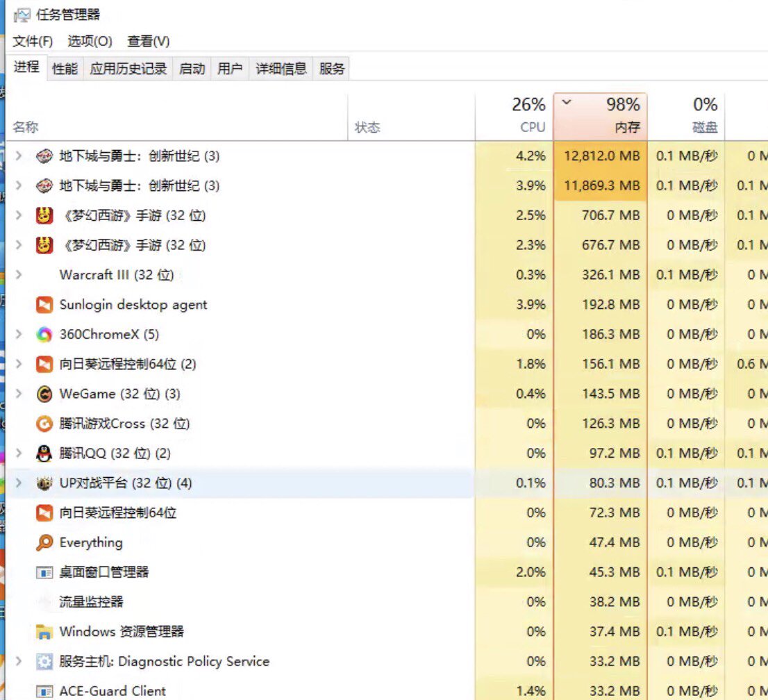Viewport: 768px width, 700px height.
Task: Sort processes by the 26% CPU column
Action: 515,117
